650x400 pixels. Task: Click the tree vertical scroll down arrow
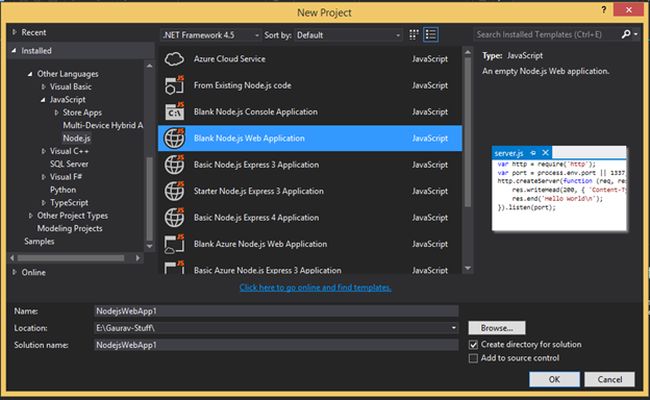(150, 246)
